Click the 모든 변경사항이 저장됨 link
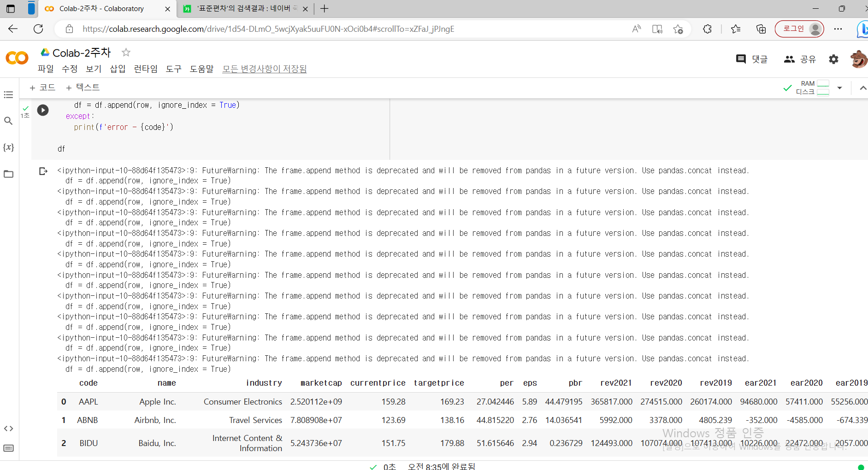Viewport: 868px width, 470px height. 265,69
